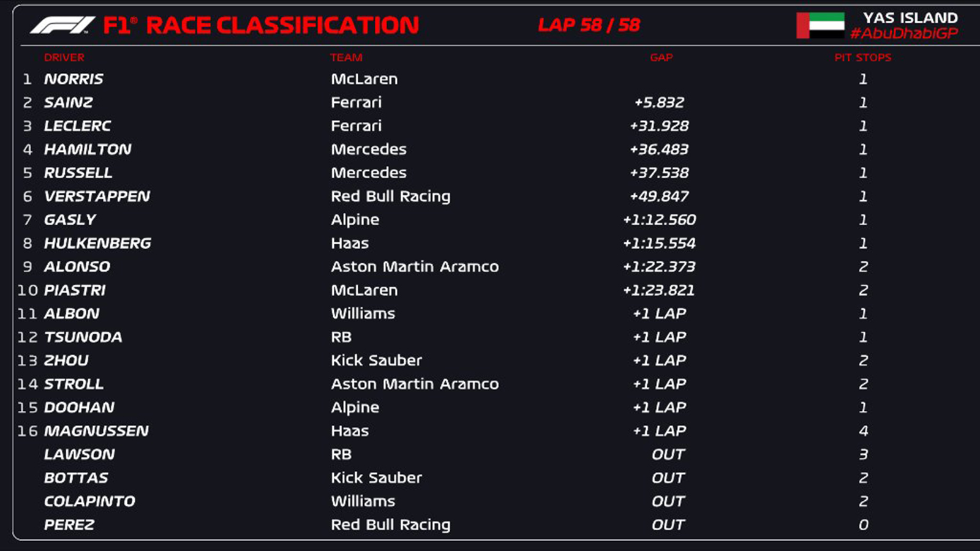Click Aston Martin Aramco team for Alonso
The width and height of the screenshot is (980, 551).
415,267
